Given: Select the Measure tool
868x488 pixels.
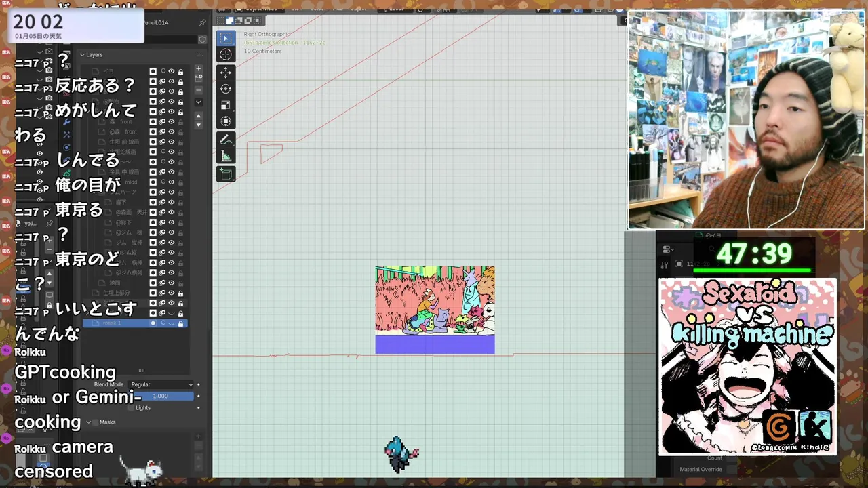Looking at the screenshot, I should 226,157.
